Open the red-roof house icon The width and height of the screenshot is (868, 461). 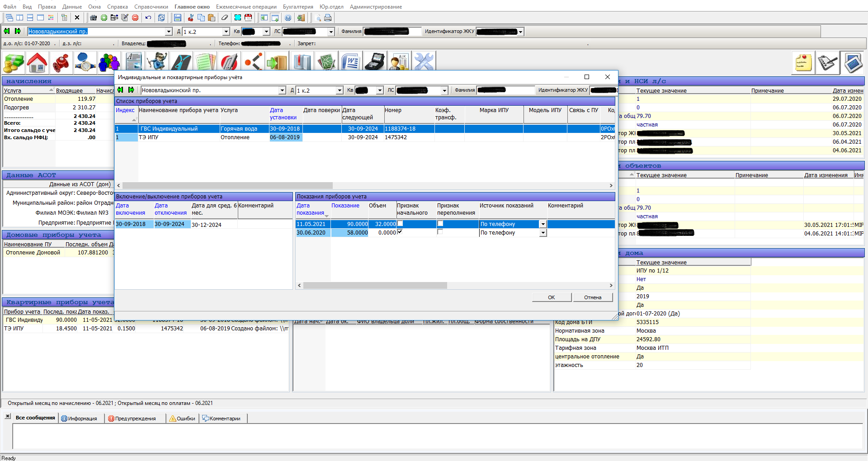click(37, 62)
